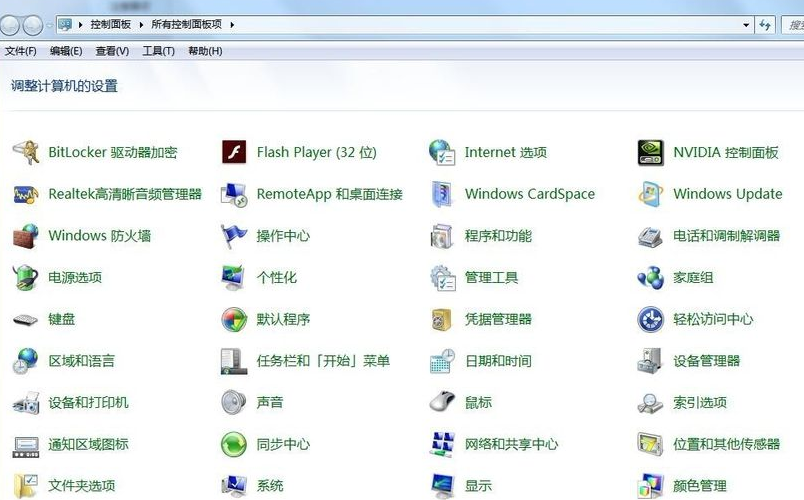Expand the arrow after 所有控制面板项 in breadcrumb
Image resolution: width=804 pixels, height=500 pixels.
[233, 24]
